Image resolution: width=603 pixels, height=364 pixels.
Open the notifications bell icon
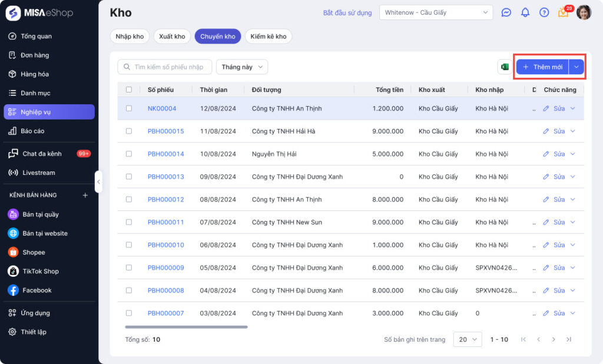(525, 12)
